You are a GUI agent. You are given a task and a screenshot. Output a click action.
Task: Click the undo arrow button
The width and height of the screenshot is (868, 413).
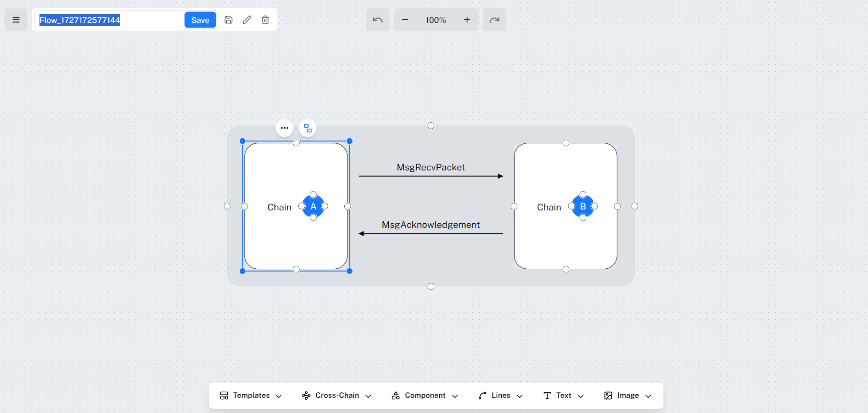(x=377, y=20)
